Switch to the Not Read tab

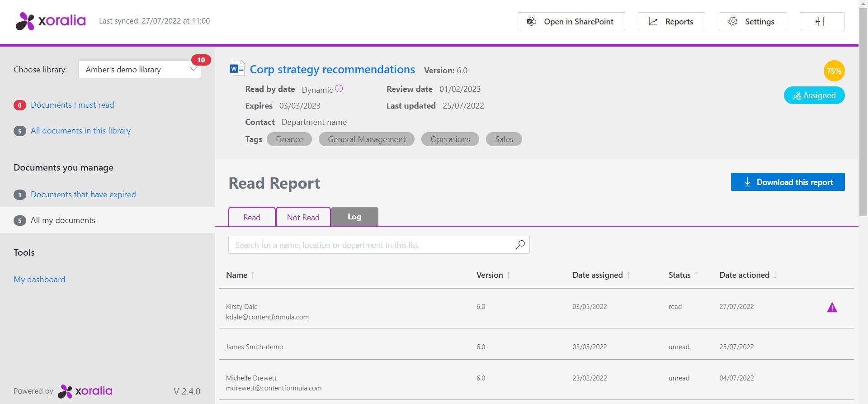(303, 217)
